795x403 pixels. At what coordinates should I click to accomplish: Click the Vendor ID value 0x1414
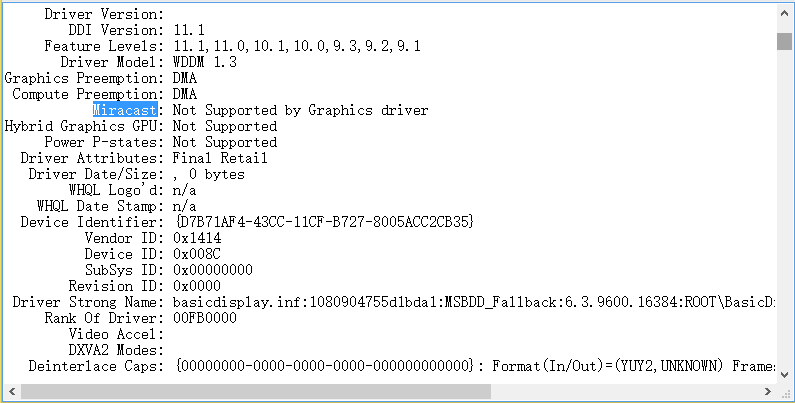197,238
